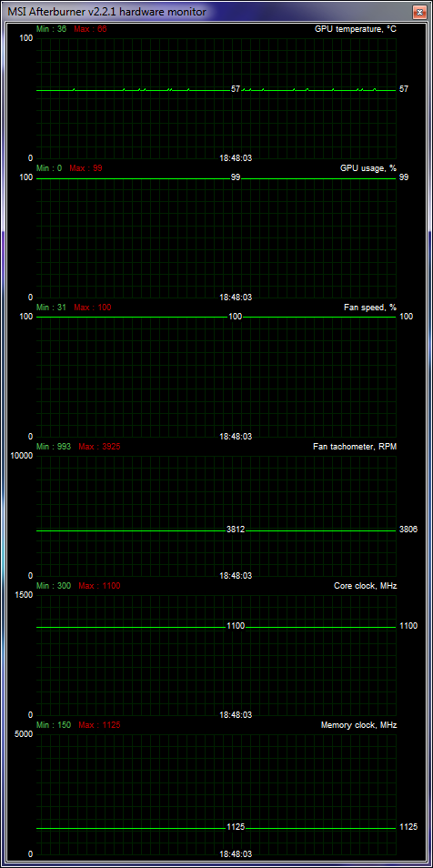Click the 57 marker on temperature line

(236, 88)
